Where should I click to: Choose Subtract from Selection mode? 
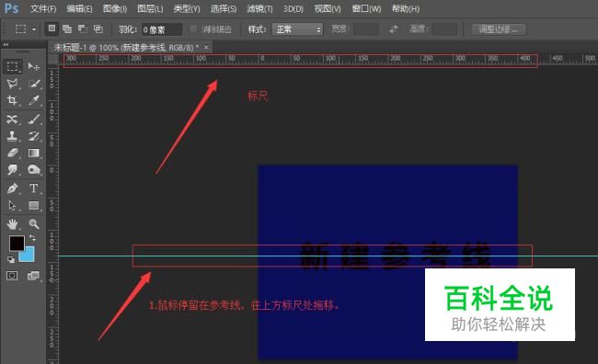(83, 28)
